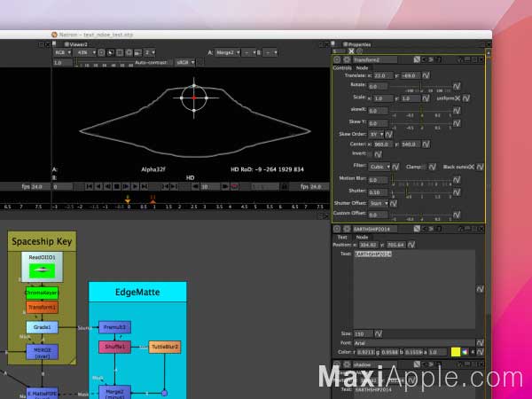The image size is (532, 399).
Task: Select the Viewer2 tab
Action: pyautogui.click(x=76, y=44)
